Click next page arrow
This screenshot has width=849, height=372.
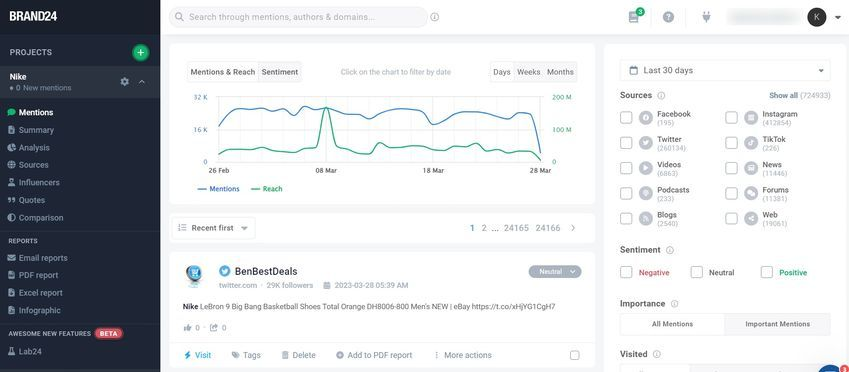point(573,228)
